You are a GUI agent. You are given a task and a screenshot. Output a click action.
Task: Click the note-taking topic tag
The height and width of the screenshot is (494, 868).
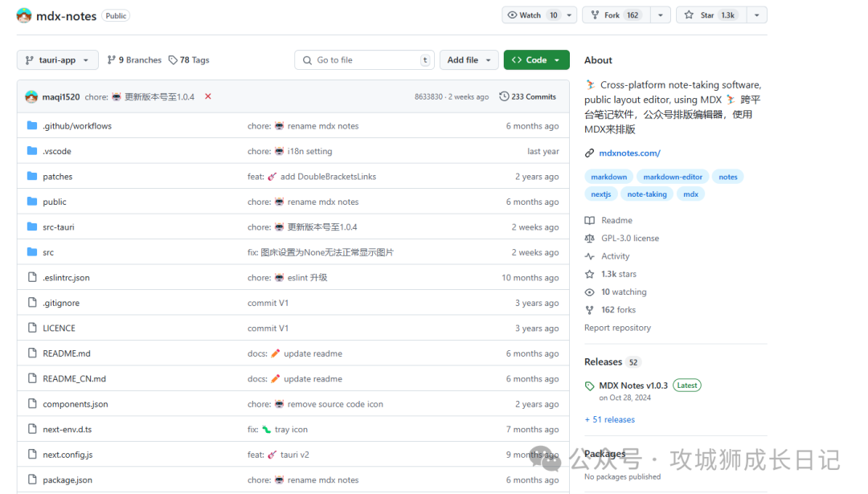[x=646, y=194]
